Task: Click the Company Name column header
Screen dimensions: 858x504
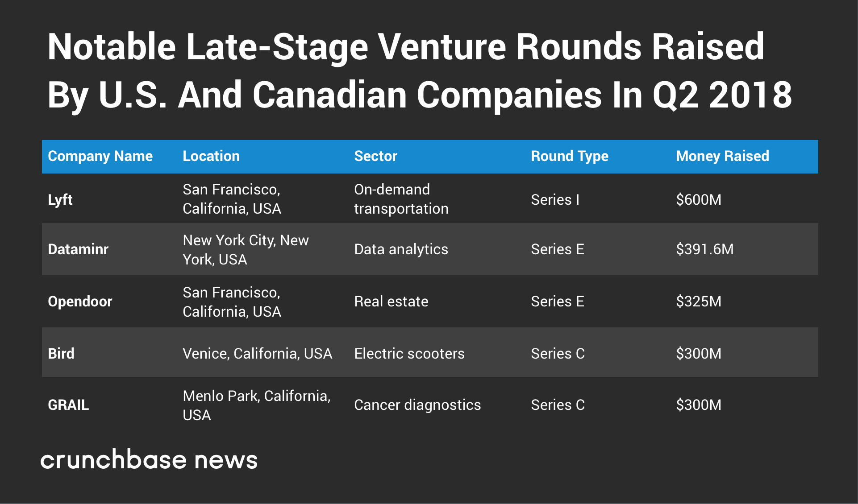Action: [x=100, y=156]
